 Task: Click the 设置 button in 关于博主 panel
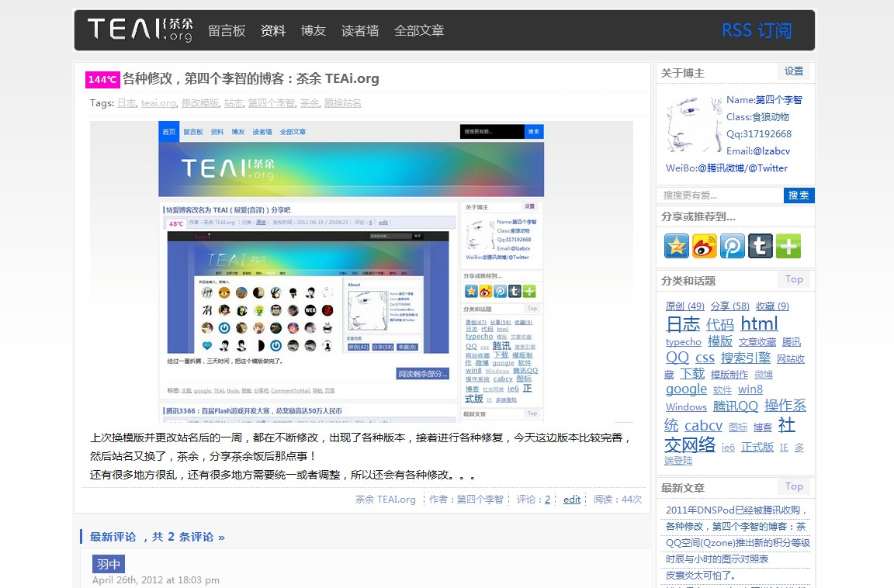point(794,71)
